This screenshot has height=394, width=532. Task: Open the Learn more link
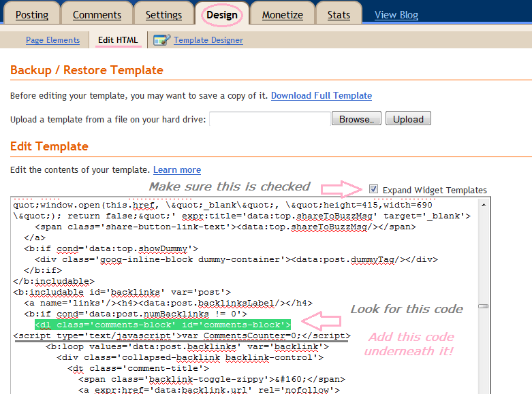177,169
